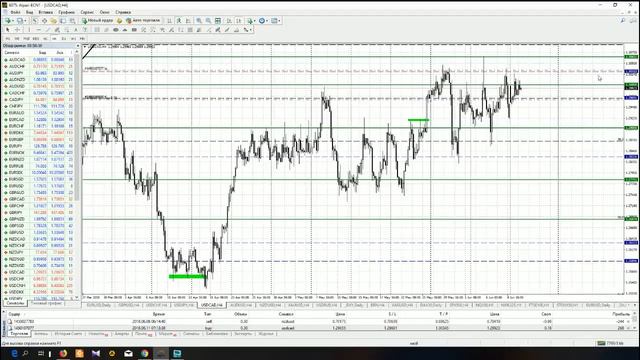The image size is (640, 360).
Task: Switch chart to line chart style
Action: (188, 20)
